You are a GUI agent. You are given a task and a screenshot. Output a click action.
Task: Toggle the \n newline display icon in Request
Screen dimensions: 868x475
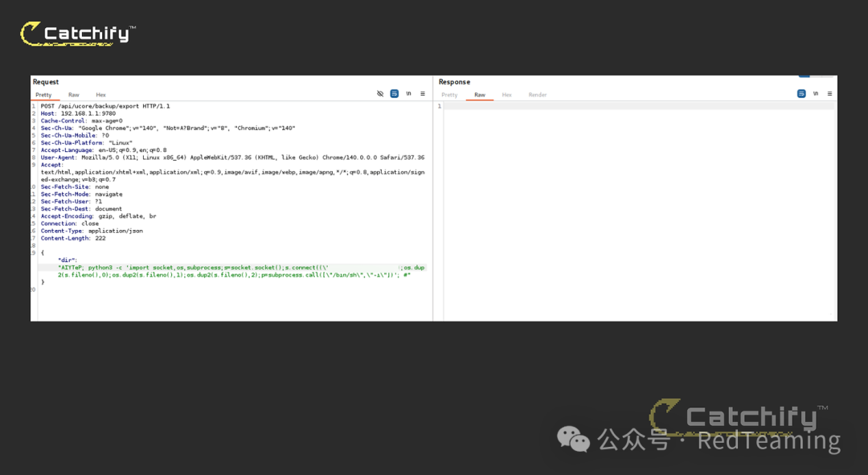click(408, 93)
